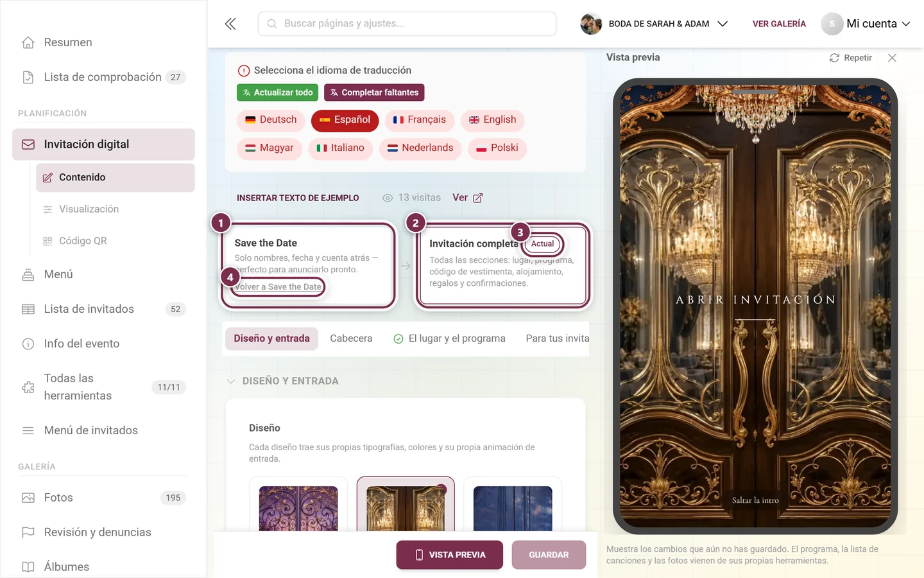This screenshot has height=578, width=924.
Task: Click the Vista previa button at the bottom
Action: (450, 555)
